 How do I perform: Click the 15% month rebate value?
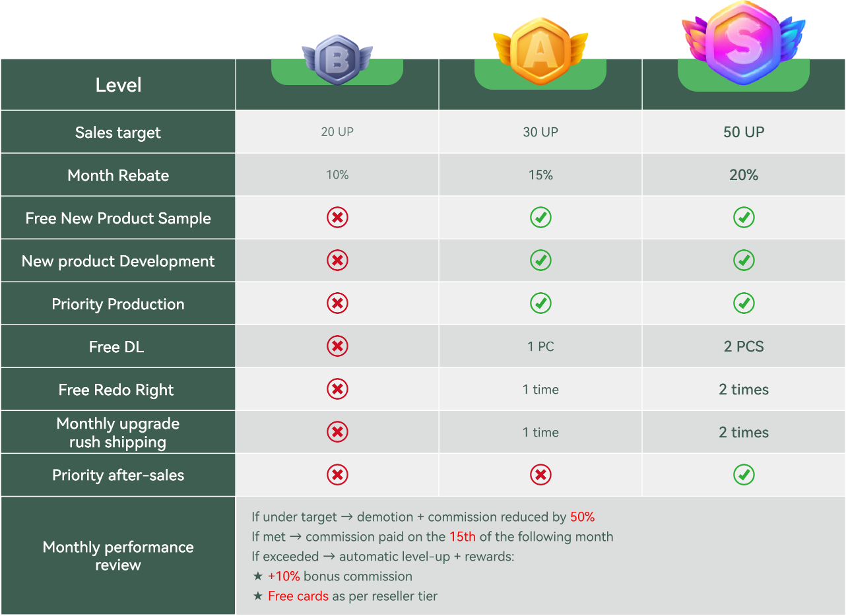[x=540, y=175]
